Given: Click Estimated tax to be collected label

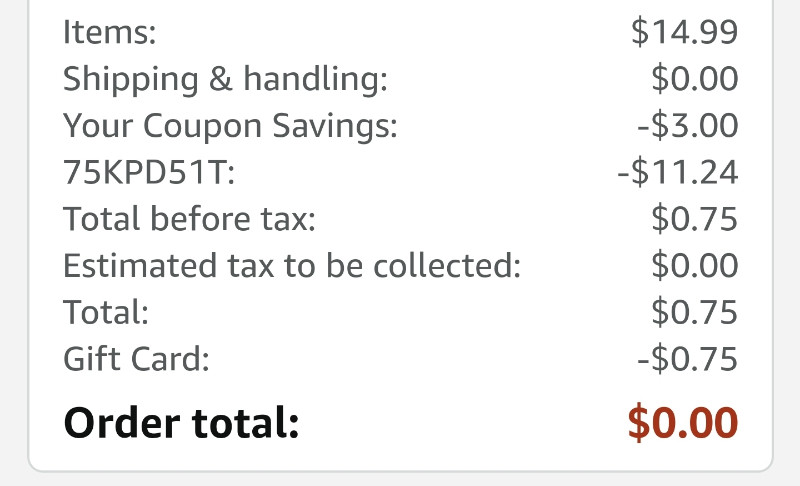Looking at the screenshot, I should [292, 266].
